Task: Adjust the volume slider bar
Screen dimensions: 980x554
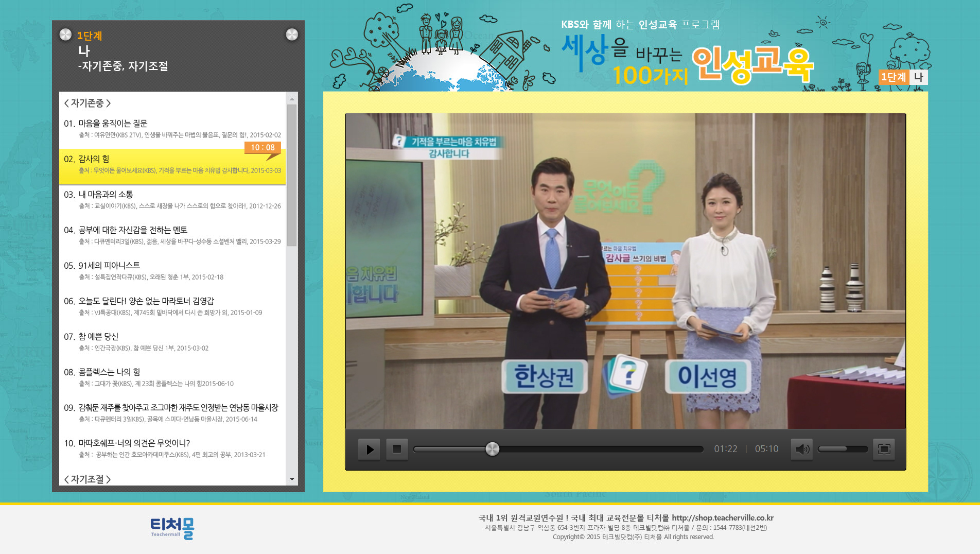Action: tap(842, 449)
